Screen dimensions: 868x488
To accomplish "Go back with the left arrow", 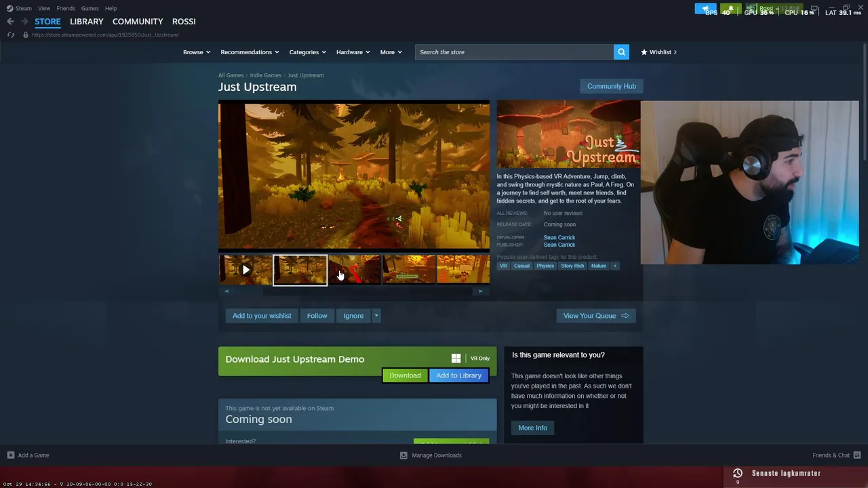I will pyautogui.click(x=10, y=22).
